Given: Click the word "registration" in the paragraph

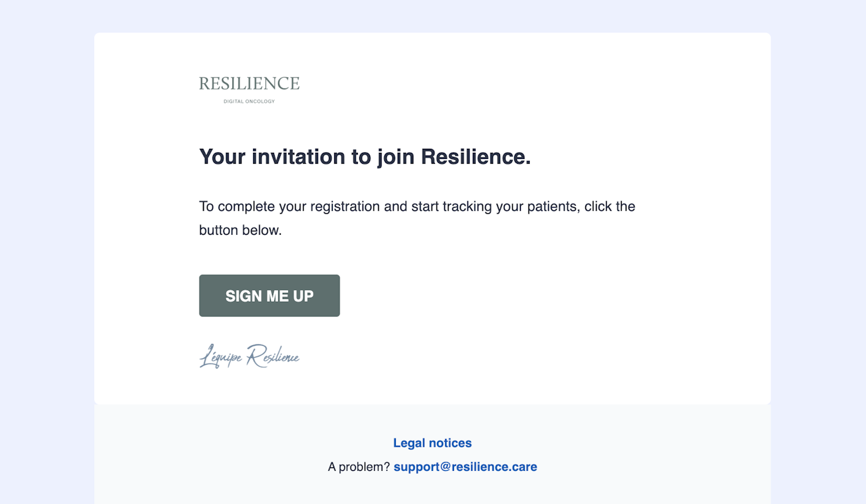Looking at the screenshot, I should (345, 206).
